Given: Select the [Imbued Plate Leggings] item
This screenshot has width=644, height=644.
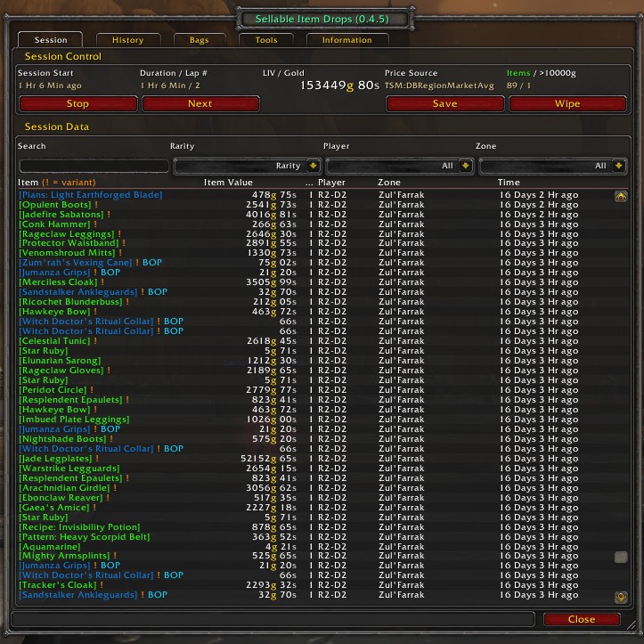Looking at the screenshot, I should coord(74,420).
